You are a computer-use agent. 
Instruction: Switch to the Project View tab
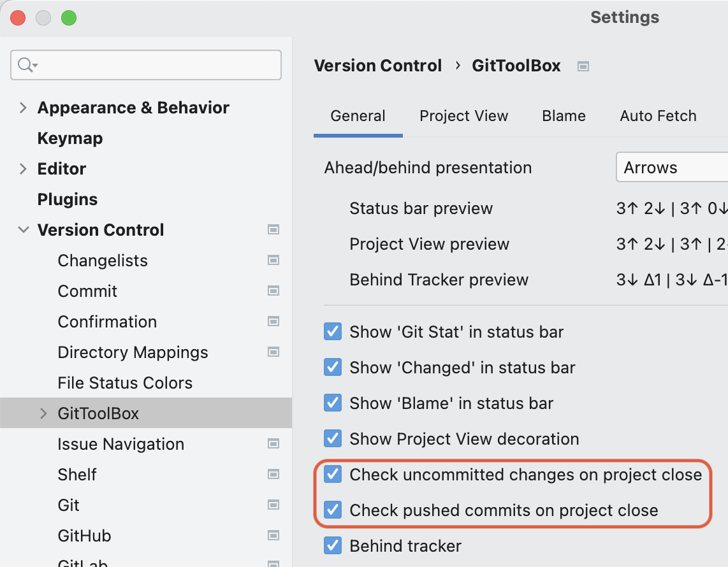point(463,115)
